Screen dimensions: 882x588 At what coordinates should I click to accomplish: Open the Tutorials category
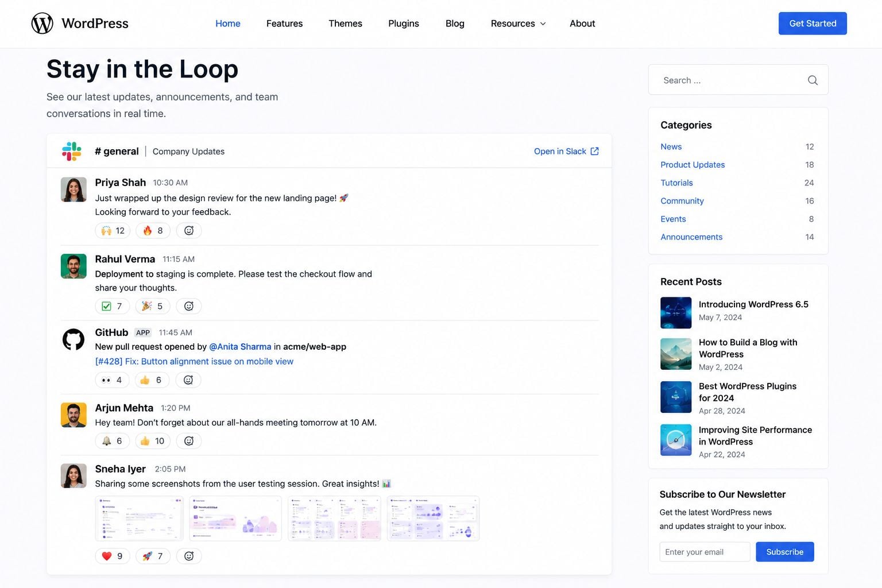[x=676, y=183]
